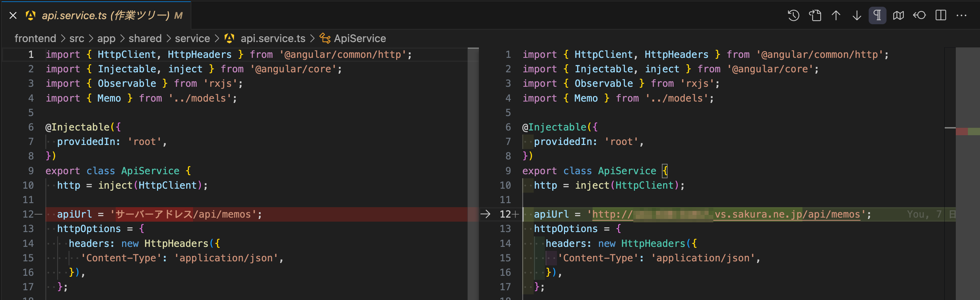Click 'providedIn' in right pane line 7

pyautogui.click(x=563, y=142)
